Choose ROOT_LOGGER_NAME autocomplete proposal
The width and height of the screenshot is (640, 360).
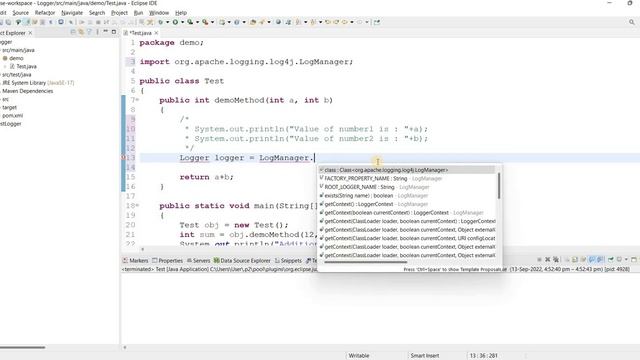pos(407,187)
